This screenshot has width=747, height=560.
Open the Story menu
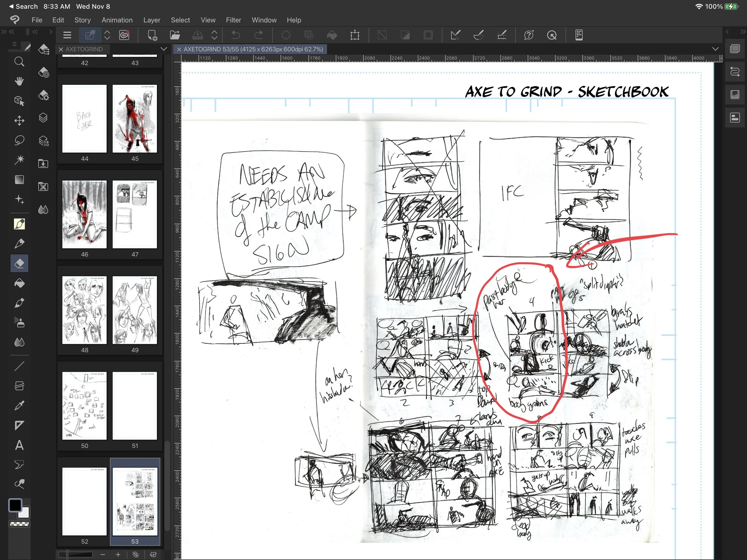point(82,20)
